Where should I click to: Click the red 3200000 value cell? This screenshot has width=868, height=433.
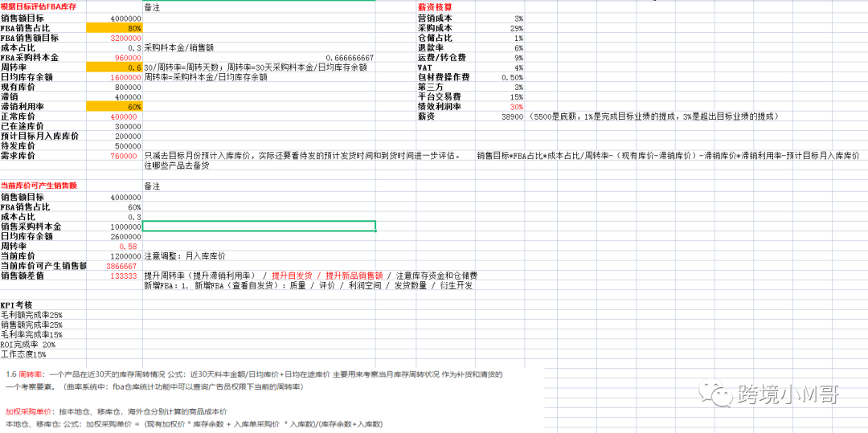click(115, 38)
